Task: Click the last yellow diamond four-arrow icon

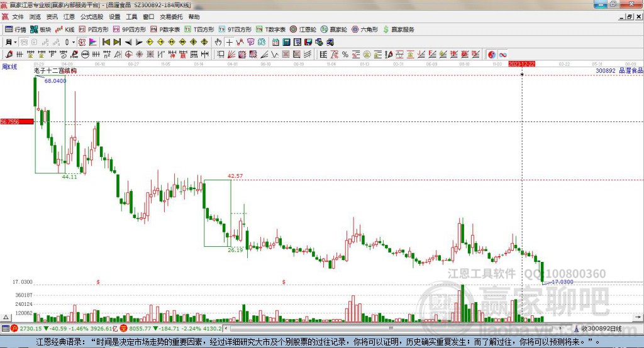Action: pyautogui.click(x=204, y=42)
